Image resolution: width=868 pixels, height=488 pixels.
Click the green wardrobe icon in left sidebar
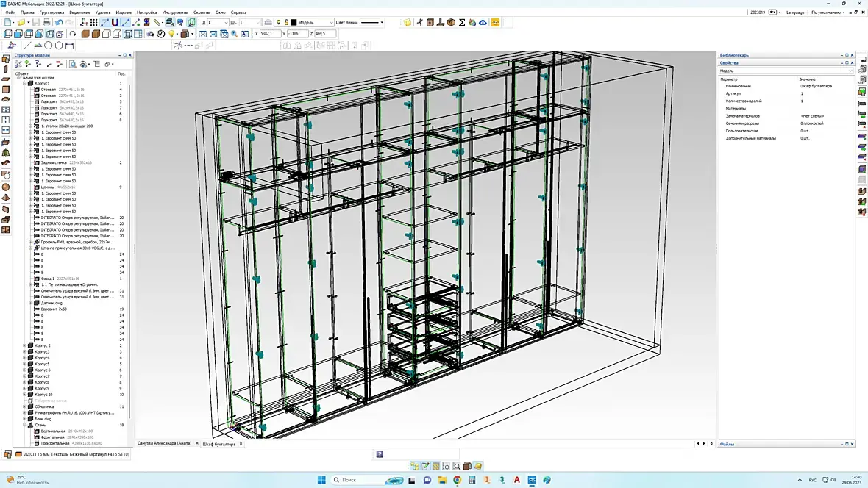tap(6, 153)
